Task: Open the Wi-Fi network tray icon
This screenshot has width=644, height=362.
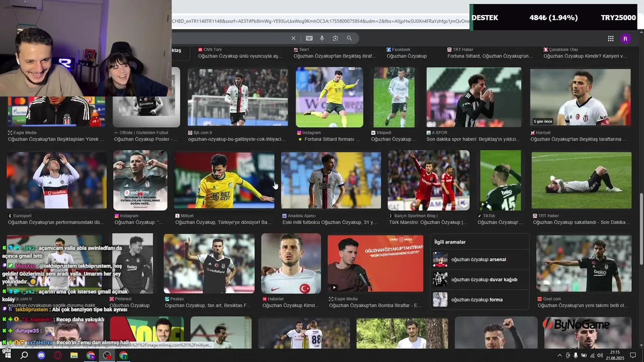Action: pyautogui.click(x=592, y=355)
